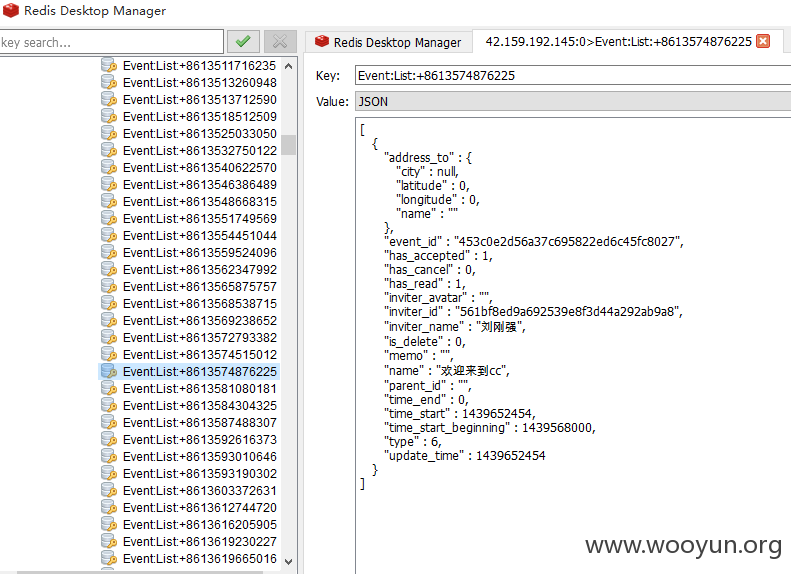
Task: Select key text Event:List:+8613593190302
Action: tap(200, 474)
